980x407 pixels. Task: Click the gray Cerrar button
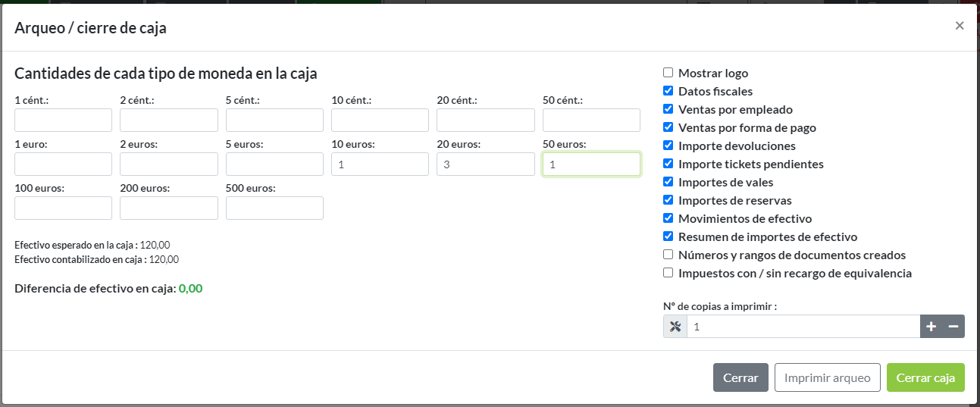pyautogui.click(x=740, y=377)
